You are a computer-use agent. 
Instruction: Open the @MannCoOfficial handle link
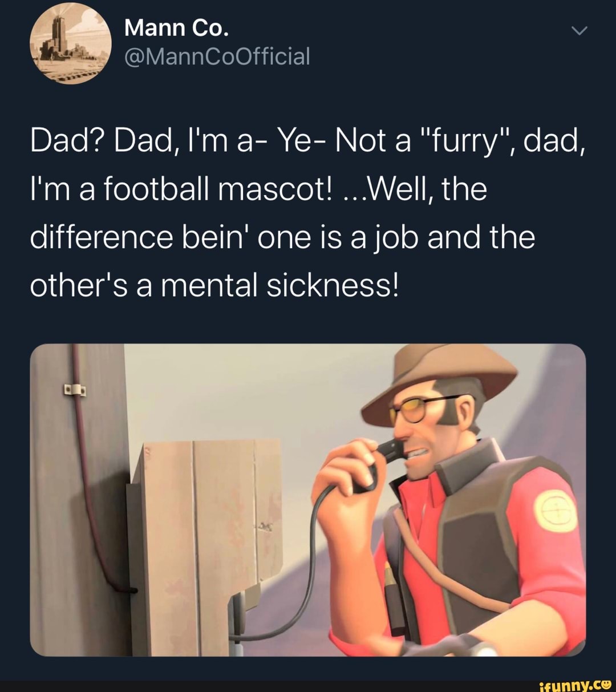(x=217, y=57)
